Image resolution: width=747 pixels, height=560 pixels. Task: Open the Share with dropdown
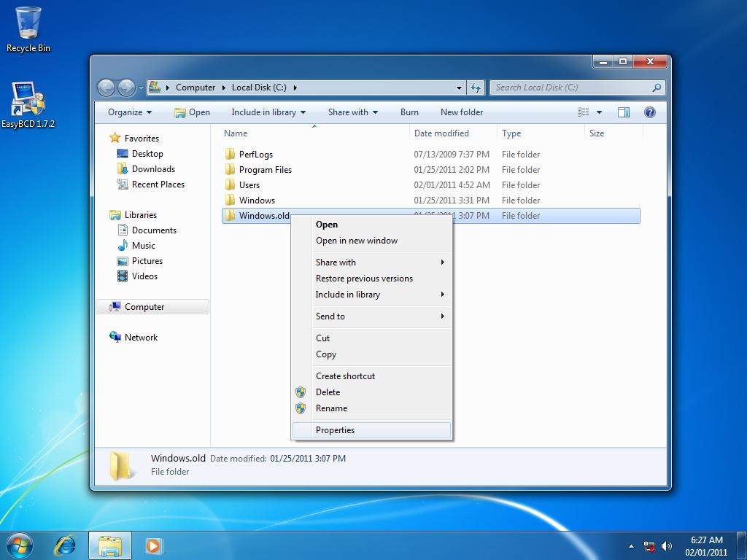point(352,112)
